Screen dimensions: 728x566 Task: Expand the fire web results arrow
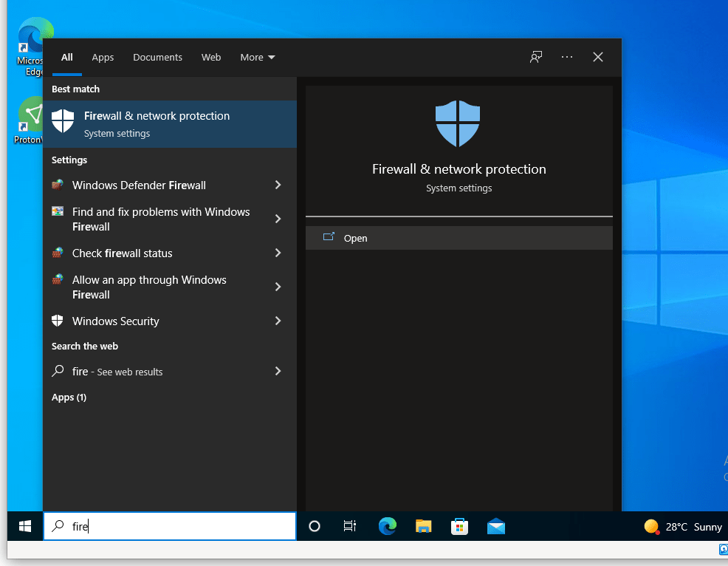click(x=278, y=371)
